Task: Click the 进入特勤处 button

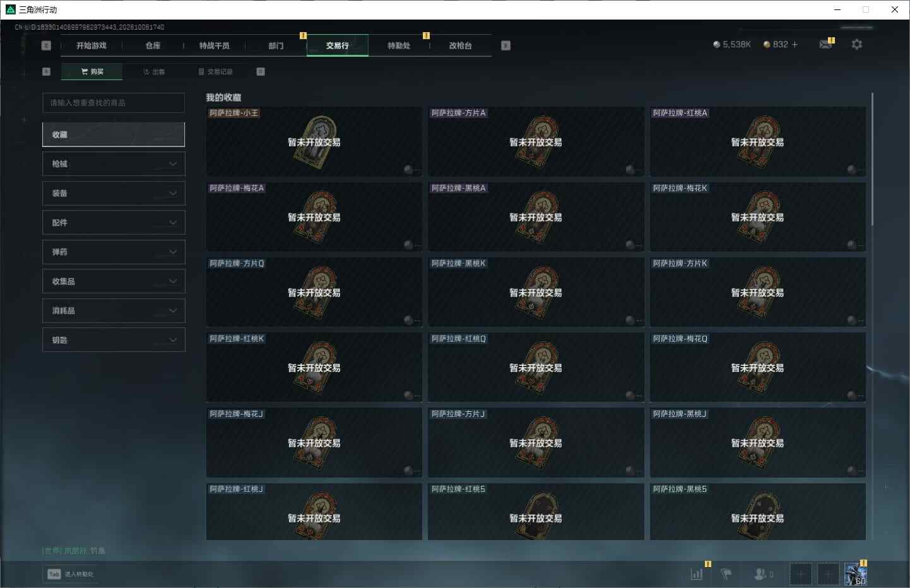Action: click(71, 574)
